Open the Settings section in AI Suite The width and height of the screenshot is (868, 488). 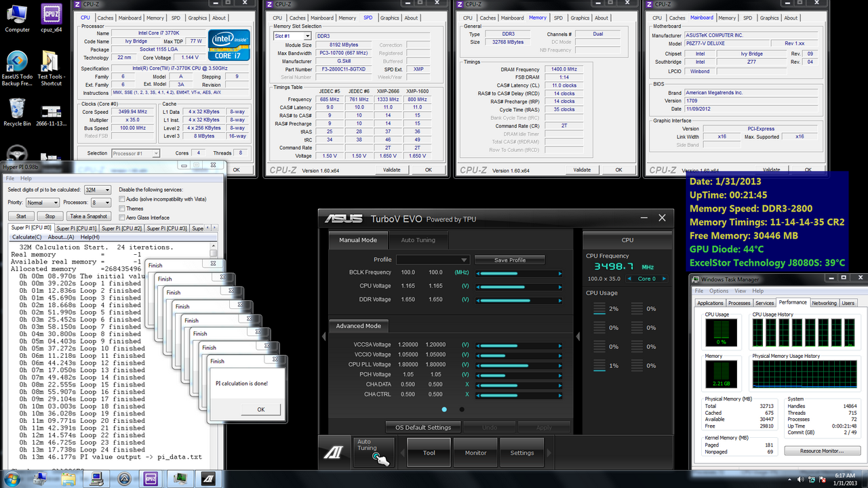click(522, 453)
